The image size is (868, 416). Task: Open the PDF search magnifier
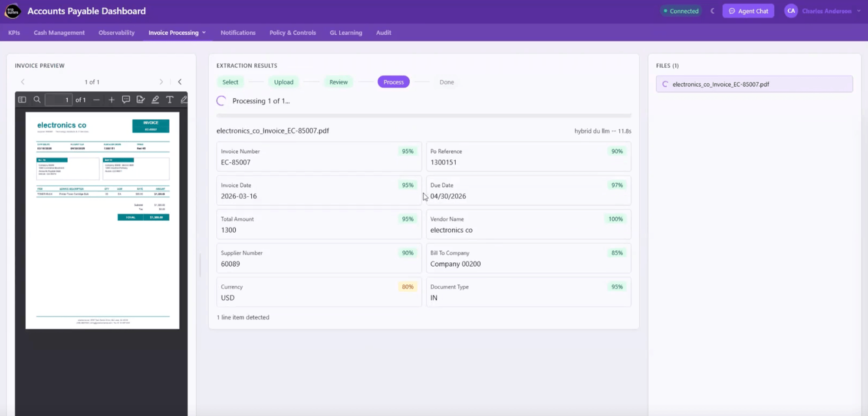tap(37, 99)
